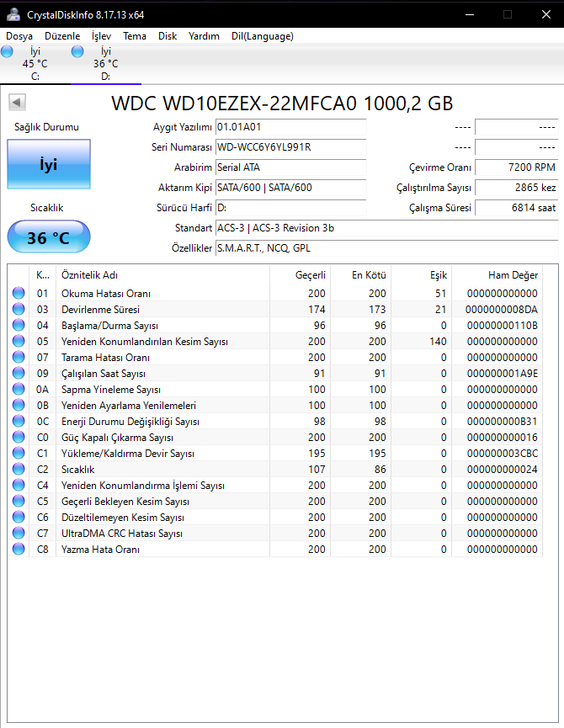The width and height of the screenshot is (564, 728).
Task: Select drive C: status tab
Action: pos(35,64)
